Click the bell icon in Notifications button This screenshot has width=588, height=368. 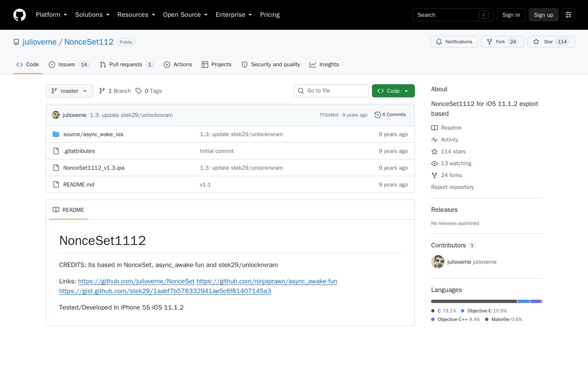pos(439,42)
